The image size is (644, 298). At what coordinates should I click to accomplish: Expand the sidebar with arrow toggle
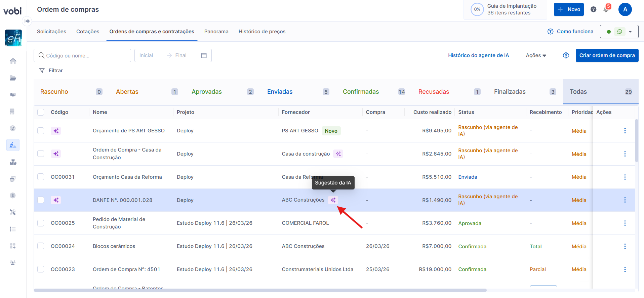27,21
